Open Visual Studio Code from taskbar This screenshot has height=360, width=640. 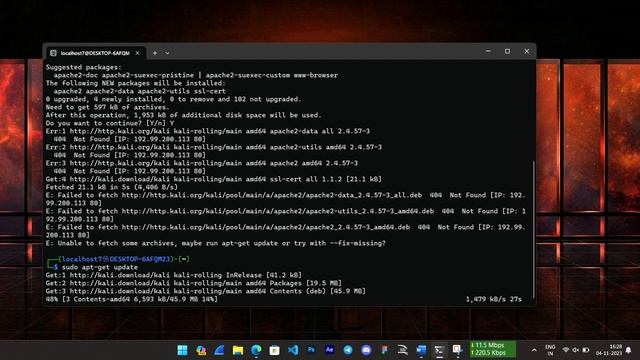(293, 350)
